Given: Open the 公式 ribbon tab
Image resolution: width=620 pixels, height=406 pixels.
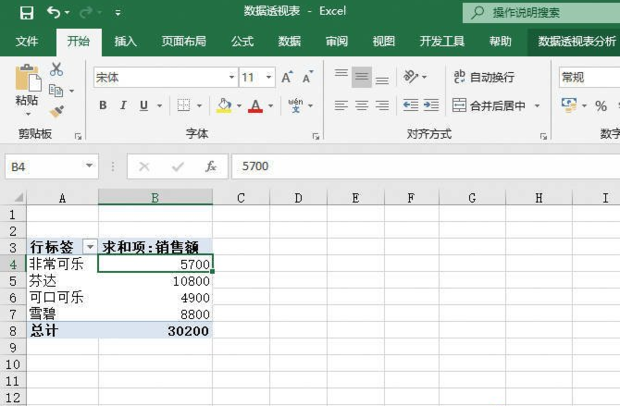Looking at the screenshot, I should [x=242, y=41].
